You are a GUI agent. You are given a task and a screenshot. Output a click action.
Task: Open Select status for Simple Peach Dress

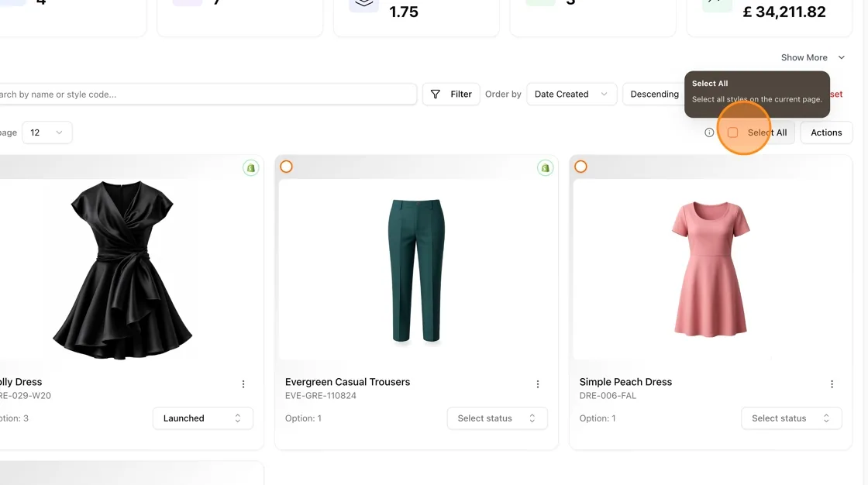coord(791,418)
